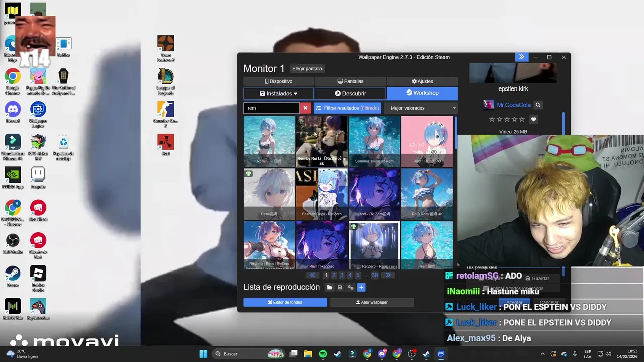Open Windows Start menu
Viewport: 644px width, 362px height.
[203, 354]
